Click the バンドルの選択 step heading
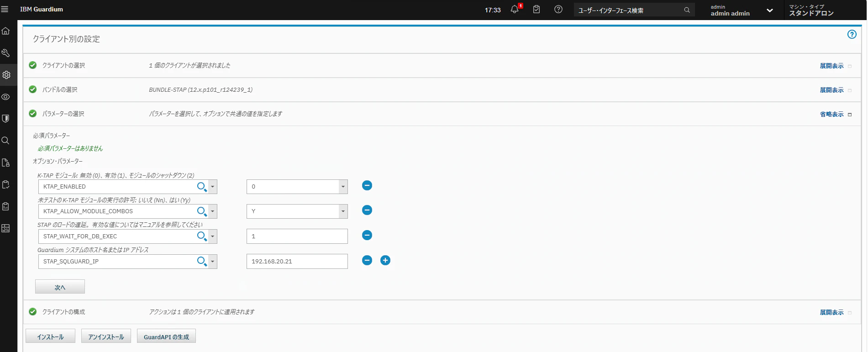Screen dimensions: 868x352 click(60, 89)
